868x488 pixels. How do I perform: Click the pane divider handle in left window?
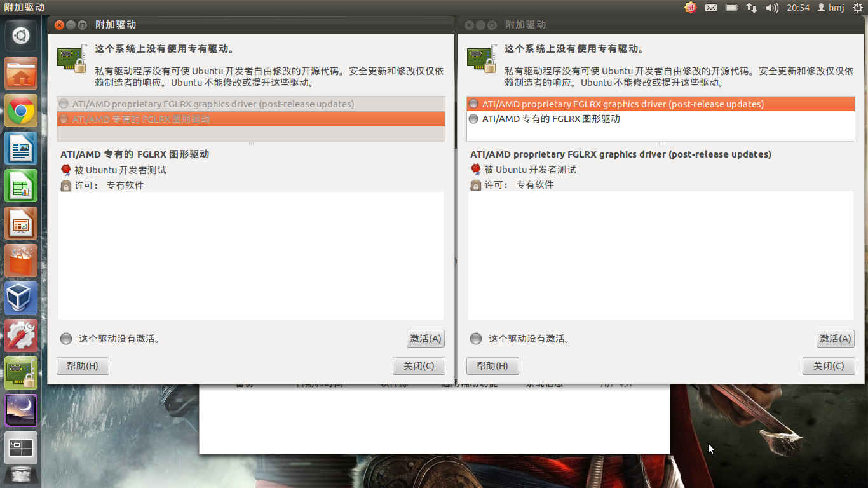click(251, 144)
